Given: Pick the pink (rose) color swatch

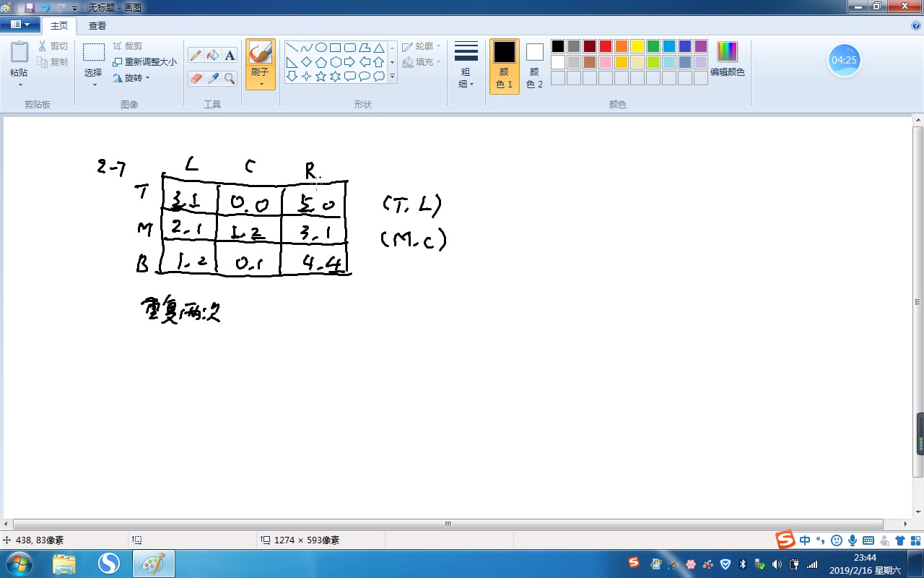Looking at the screenshot, I should [606, 62].
